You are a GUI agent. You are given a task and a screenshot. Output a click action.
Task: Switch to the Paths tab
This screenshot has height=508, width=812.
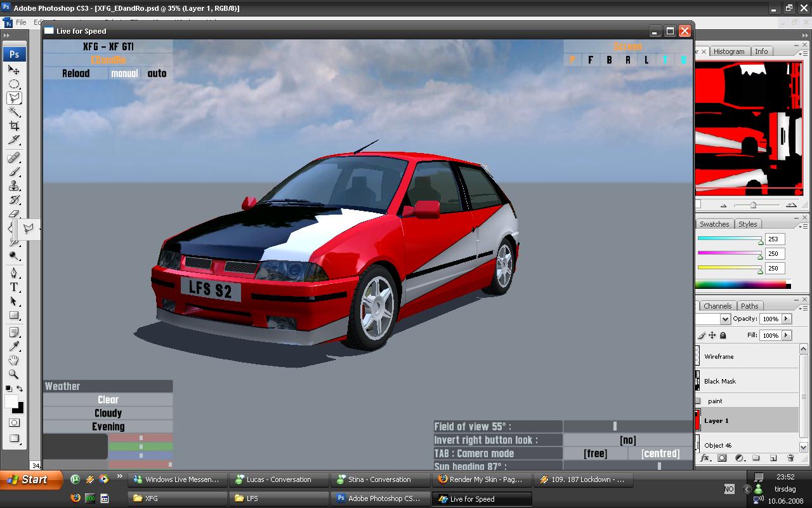749,306
